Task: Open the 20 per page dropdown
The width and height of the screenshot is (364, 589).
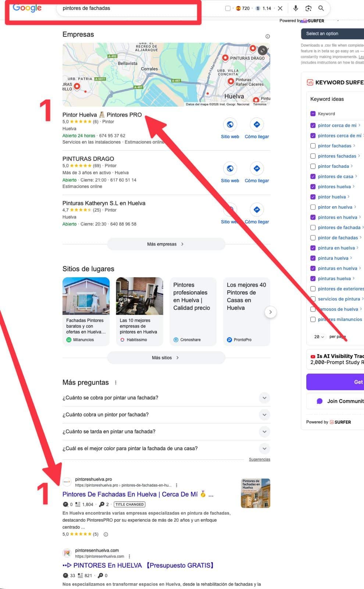Action: (319, 337)
